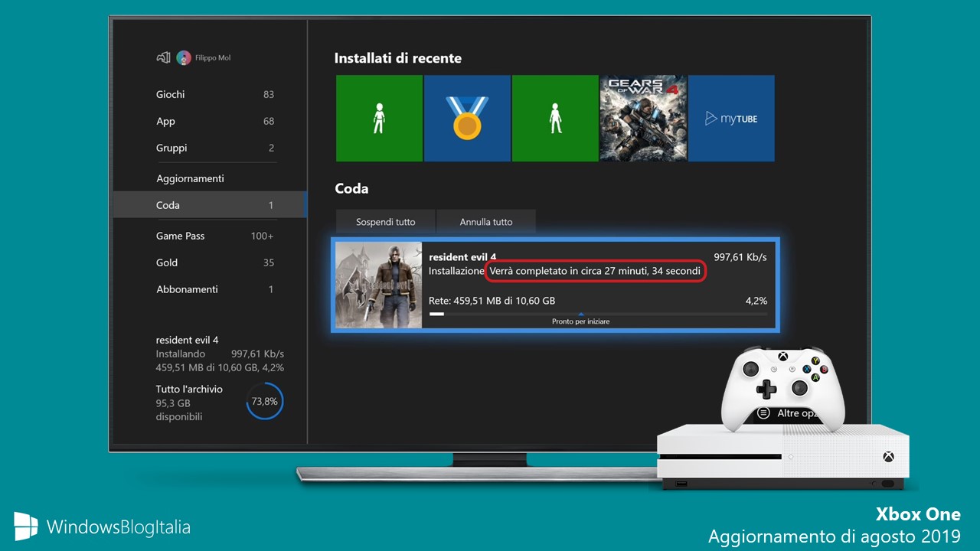Click the Pronto per iniziare marker
Viewport: 980px width, 551px height.
click(581, 321)
